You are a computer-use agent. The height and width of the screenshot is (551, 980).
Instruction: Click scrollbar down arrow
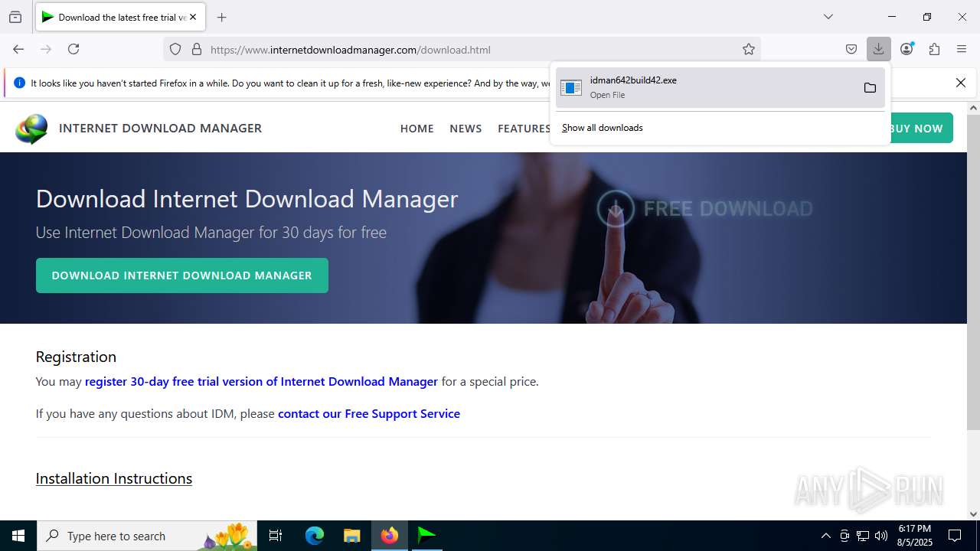973,514
